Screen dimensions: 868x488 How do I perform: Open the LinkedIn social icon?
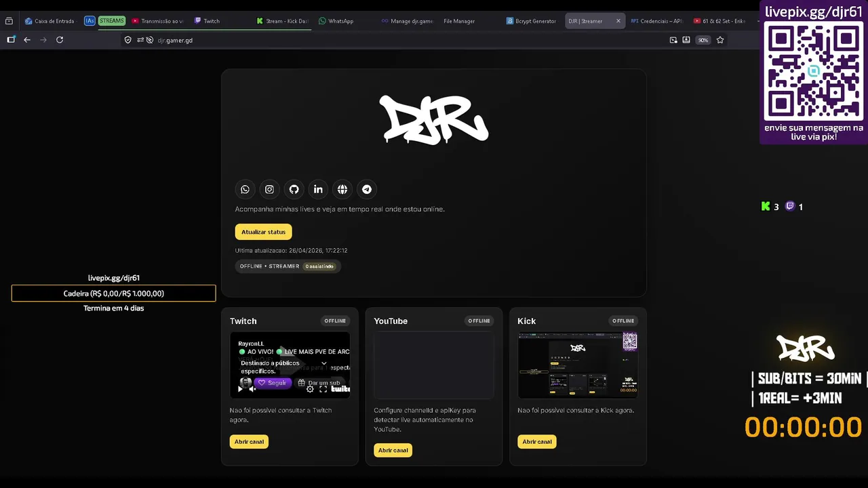coord(318,190)
